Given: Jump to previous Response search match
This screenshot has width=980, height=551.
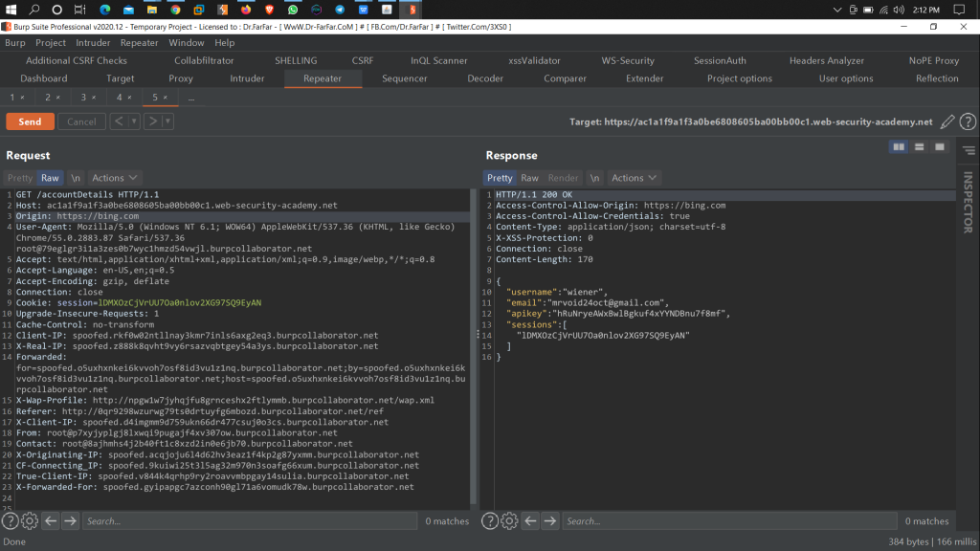Looking at the screenshot, I should coord(530,521).
